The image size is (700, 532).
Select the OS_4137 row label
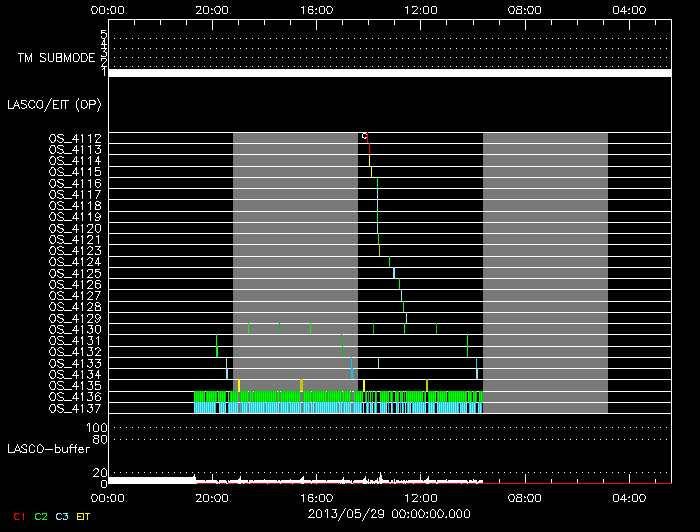click(74, 408)
